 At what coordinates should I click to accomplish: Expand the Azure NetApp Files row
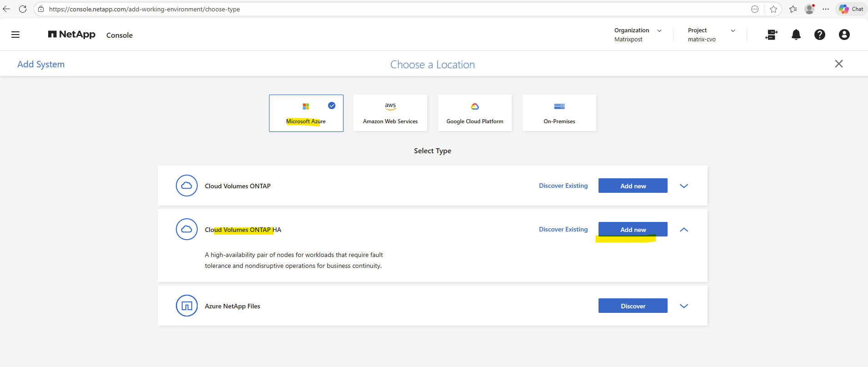click(x=683, y=306)
